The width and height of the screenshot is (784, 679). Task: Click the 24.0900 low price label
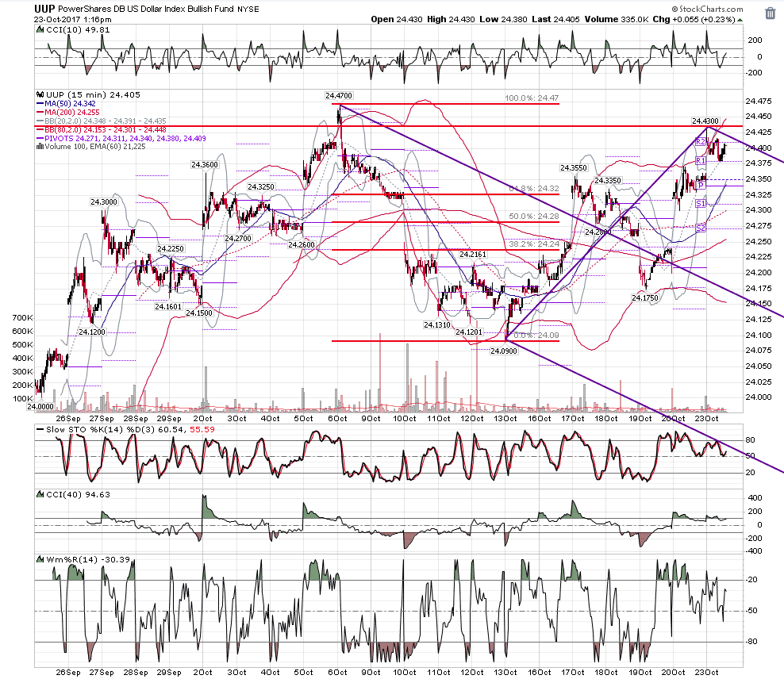coord(504,351)
